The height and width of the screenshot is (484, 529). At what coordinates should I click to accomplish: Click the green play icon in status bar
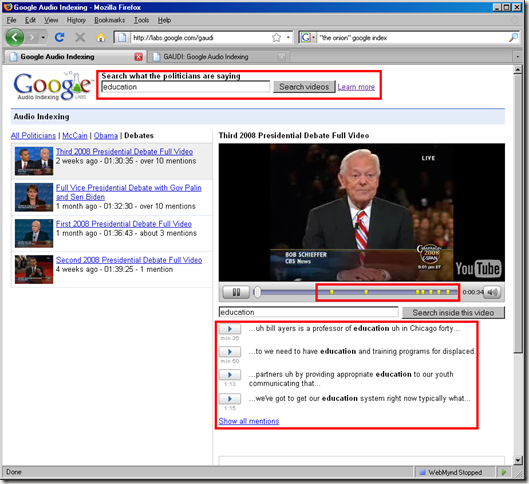click(504, 472)
